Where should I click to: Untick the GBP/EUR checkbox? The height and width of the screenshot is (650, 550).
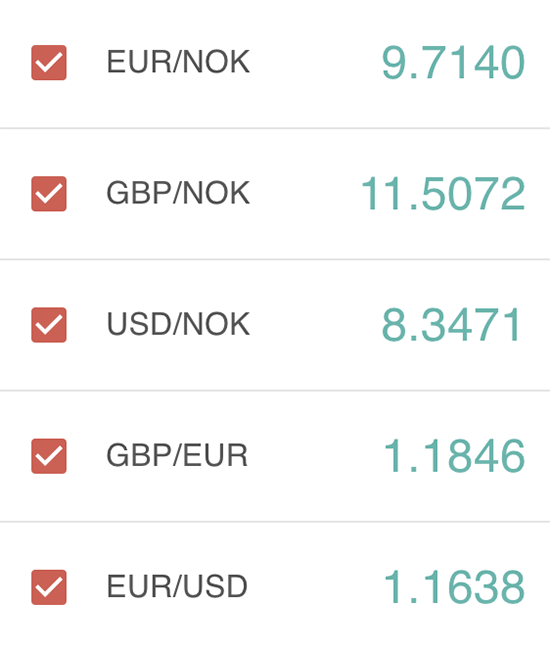(49, 456)
